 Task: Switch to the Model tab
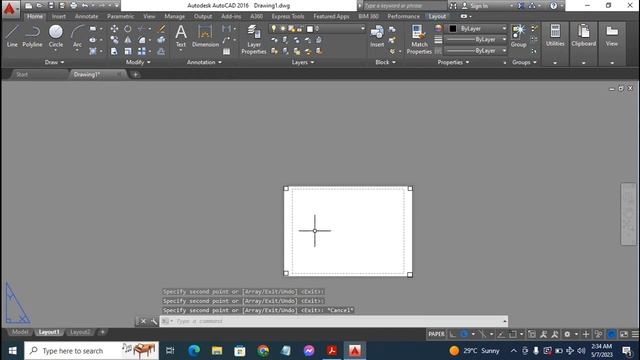20,332
